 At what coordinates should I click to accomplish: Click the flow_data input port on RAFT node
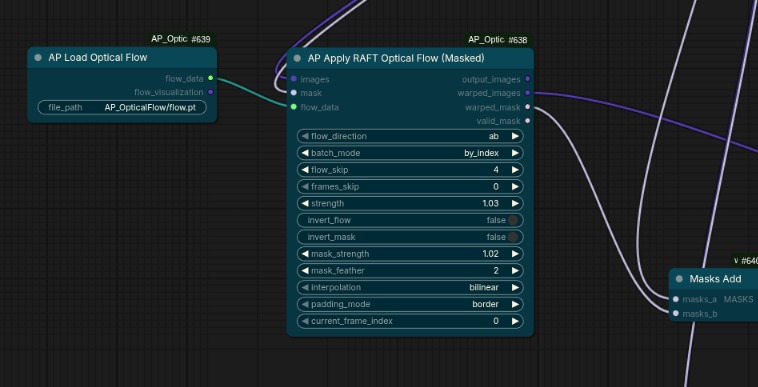click(x=294, y=107)
